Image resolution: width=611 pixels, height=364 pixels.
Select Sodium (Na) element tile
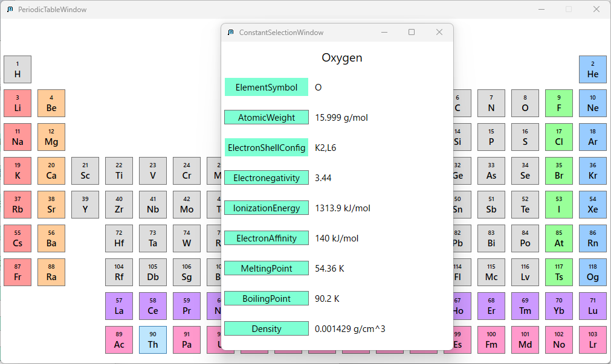[18, 137]
